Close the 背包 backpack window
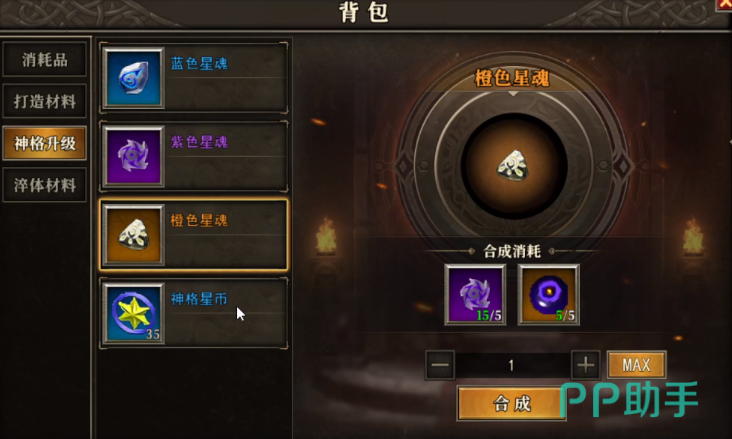The width and height of the screenshot is (732, 439). [x=725, y=5]
